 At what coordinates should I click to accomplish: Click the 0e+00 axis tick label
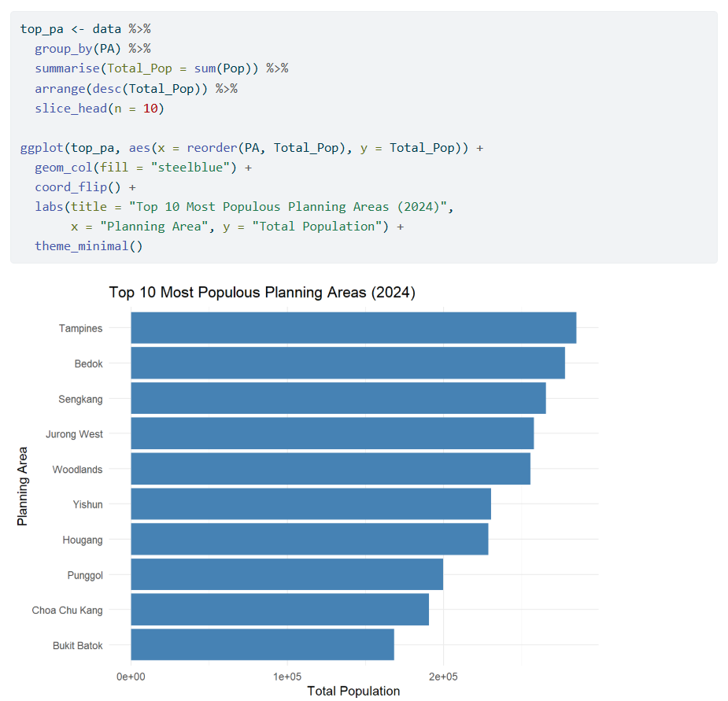coord(131,676)
